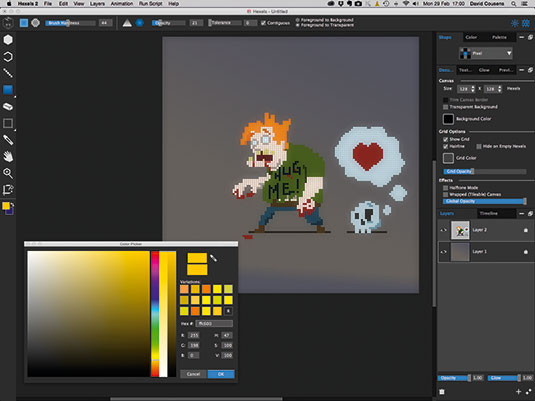Click the white triangle gradient icon
This screenshot has width=535, height=401.
pyautogui.click(x=127, y=23)
